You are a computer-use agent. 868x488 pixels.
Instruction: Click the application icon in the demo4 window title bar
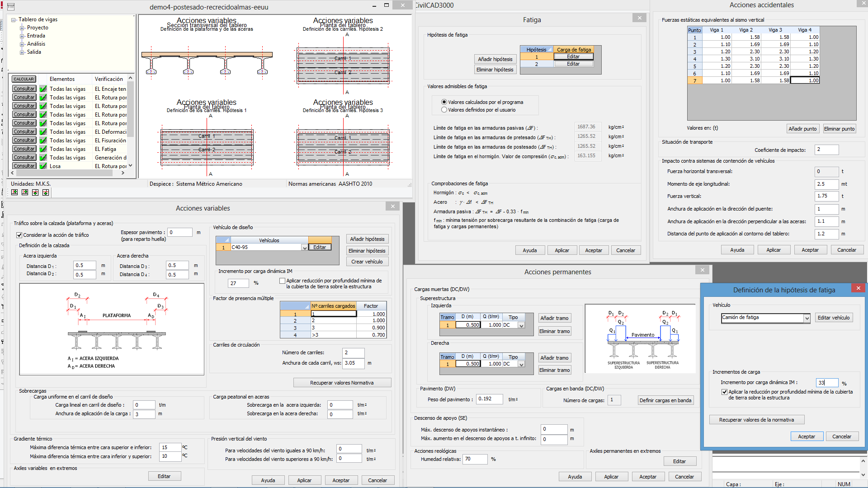click(11, 7)
